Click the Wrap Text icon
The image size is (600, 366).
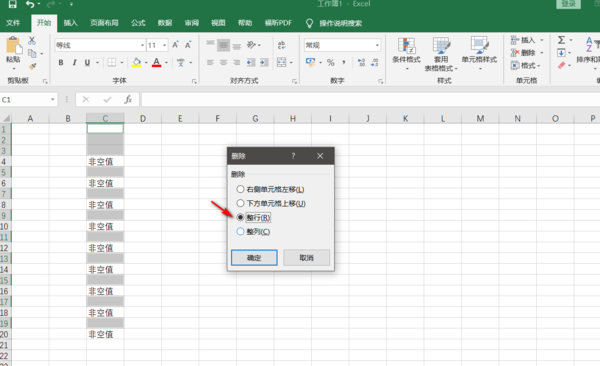tap(282, 45)
